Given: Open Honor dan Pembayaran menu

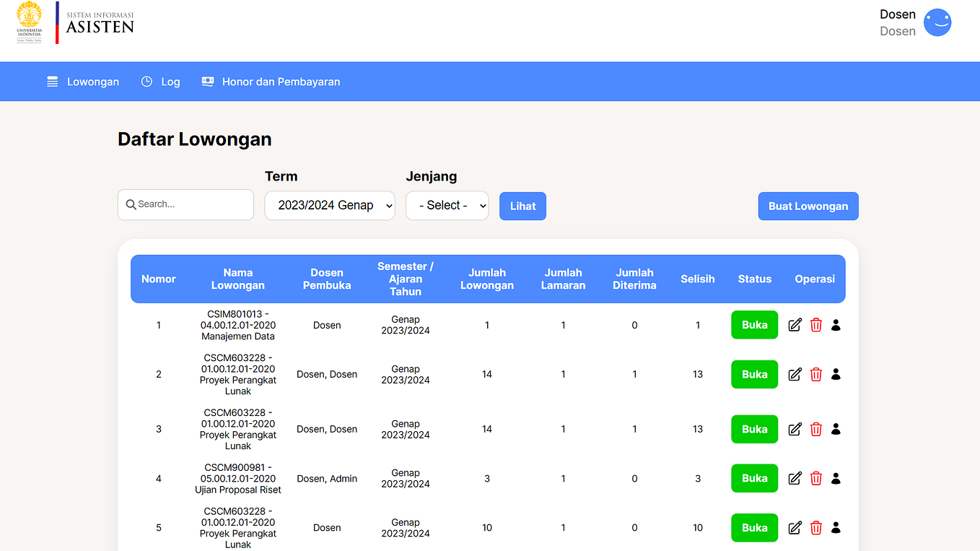Looking at the screenshot, I should (x=271, y=82).
